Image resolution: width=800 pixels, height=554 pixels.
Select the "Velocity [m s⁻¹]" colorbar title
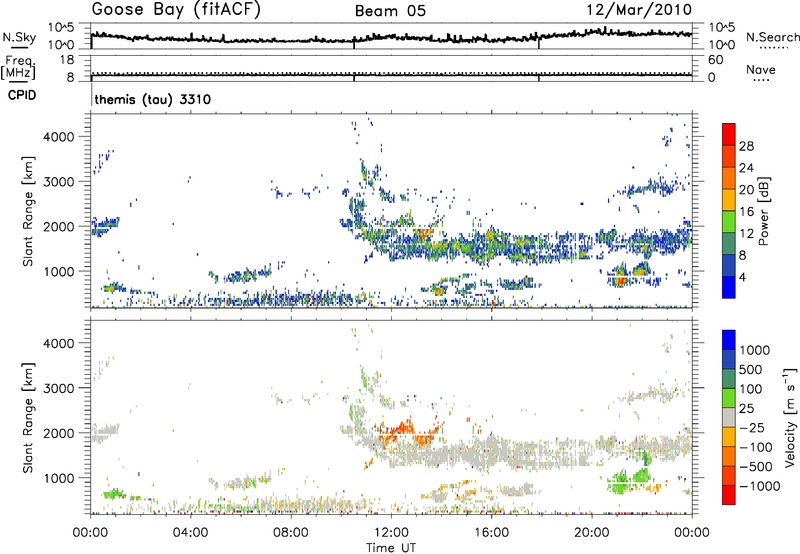[x=790, y=417]
